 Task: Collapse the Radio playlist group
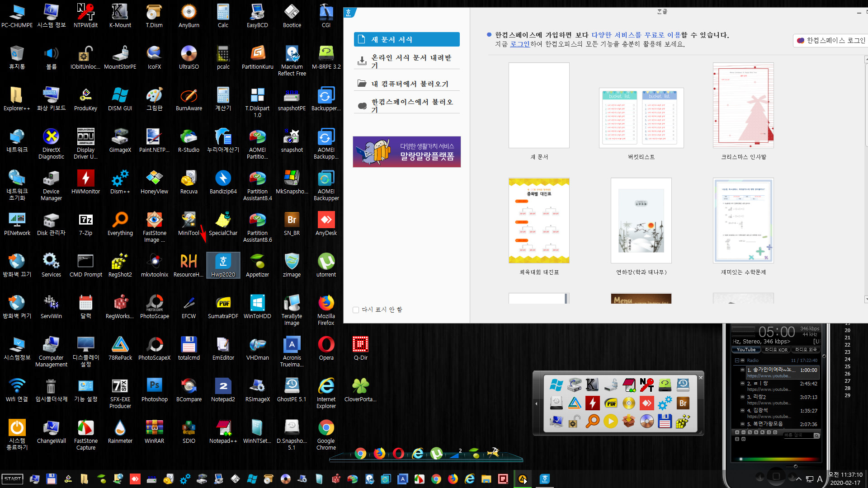pyautogui.click(x=737, y=360)
